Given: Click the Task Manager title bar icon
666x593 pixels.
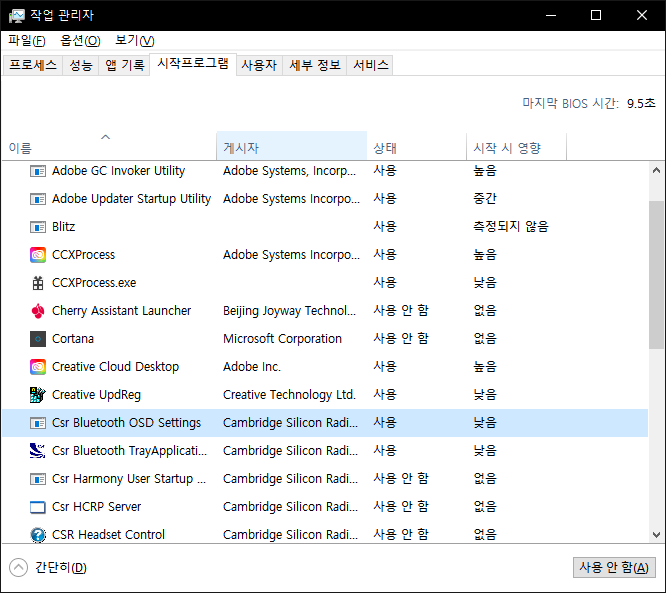Looking at the screenshot, I should point(17,16).
